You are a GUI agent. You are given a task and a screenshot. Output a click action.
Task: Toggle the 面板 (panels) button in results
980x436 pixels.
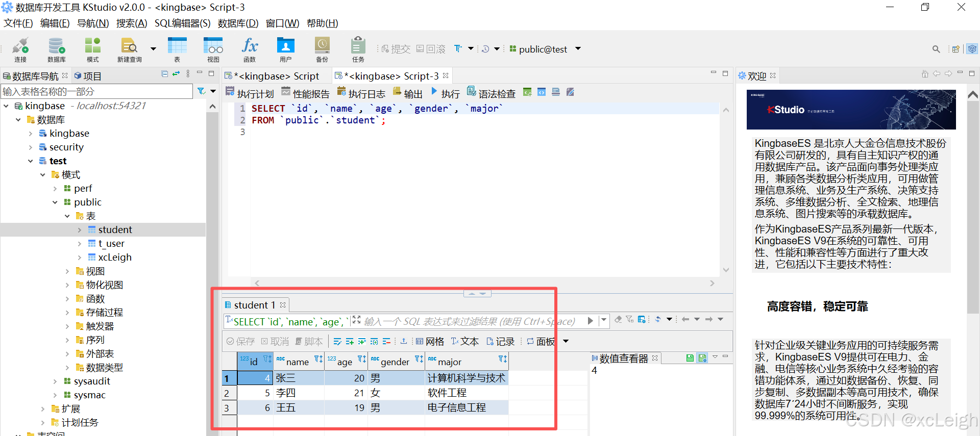[x=541, y=341]
